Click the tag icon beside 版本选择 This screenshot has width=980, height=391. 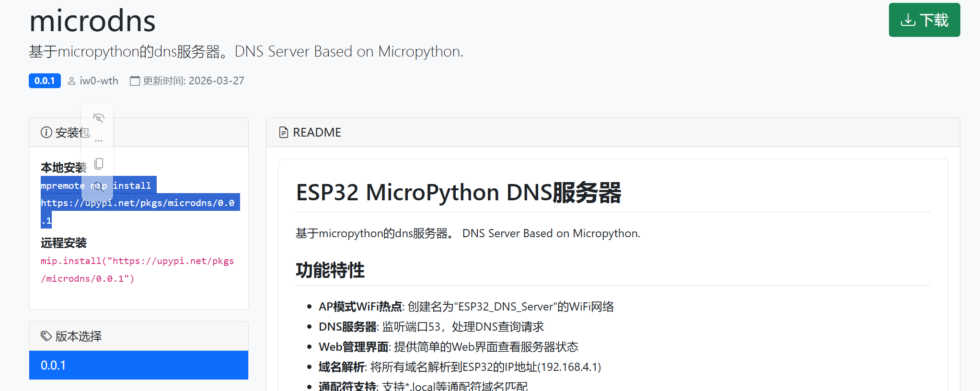pos(46,336)
